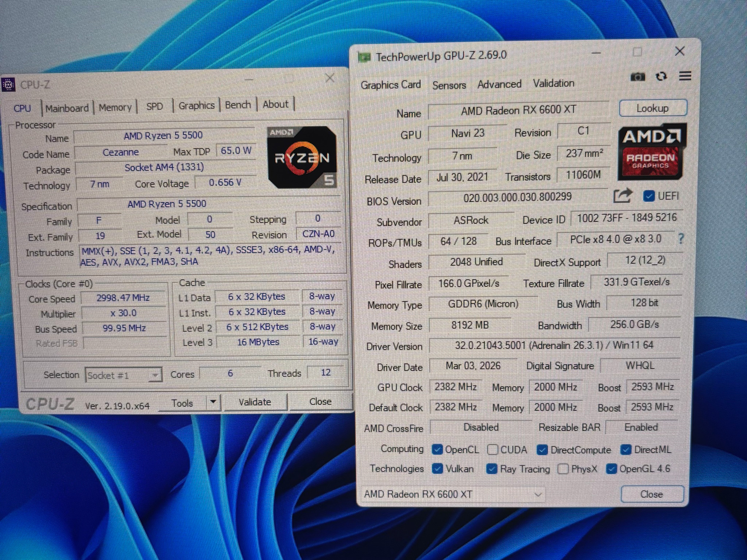The image size is (747, 560).
Task: Expand the Tools dropdown arrow in CPU-Z
Action: coord(213,402)
